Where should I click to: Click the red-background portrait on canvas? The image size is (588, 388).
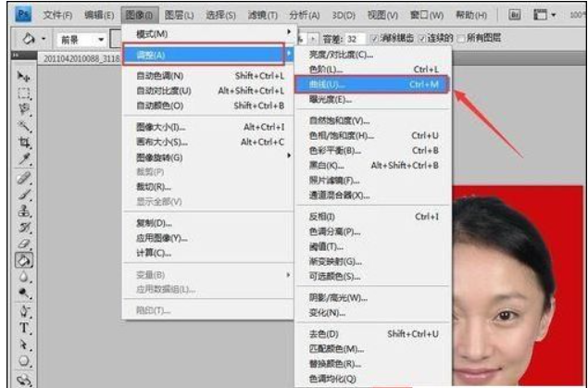coord(519,287)
